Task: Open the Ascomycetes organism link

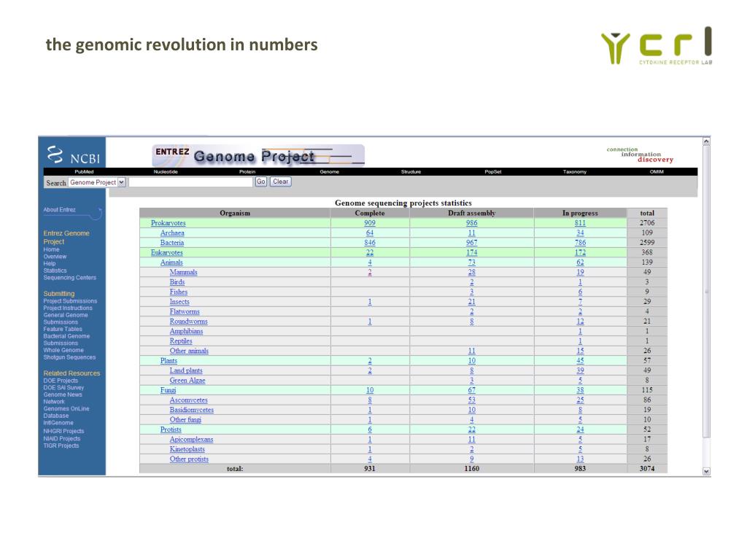Action: tap(189, 400)
